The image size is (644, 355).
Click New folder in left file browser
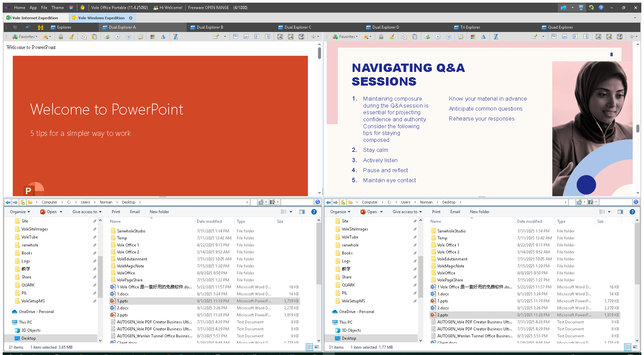pyautogui.click(x=159, y=212)
